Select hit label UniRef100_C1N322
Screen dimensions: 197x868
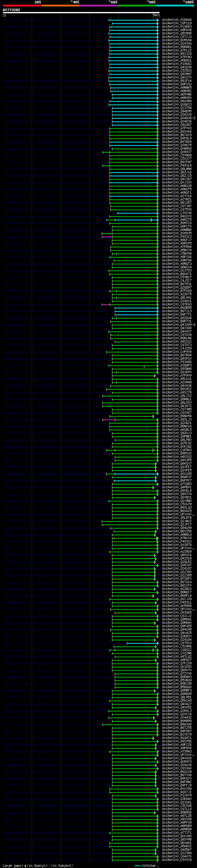click(x=177, y=650)
